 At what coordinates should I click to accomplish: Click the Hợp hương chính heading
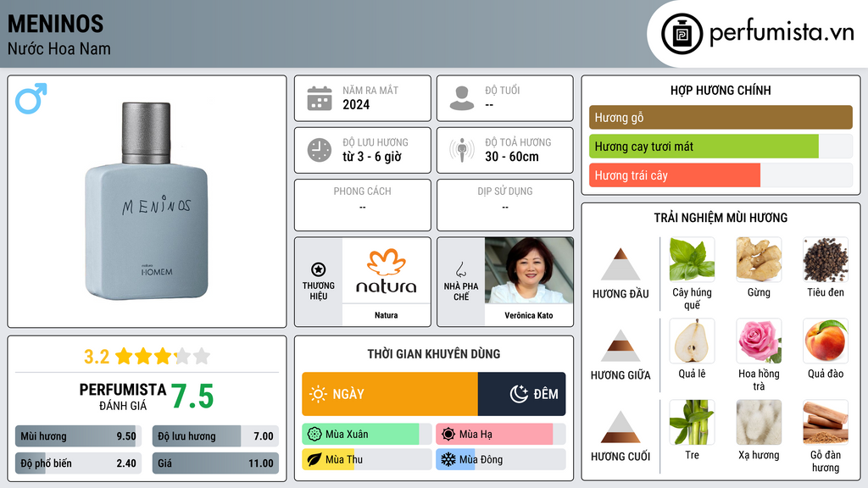[721, 90]
